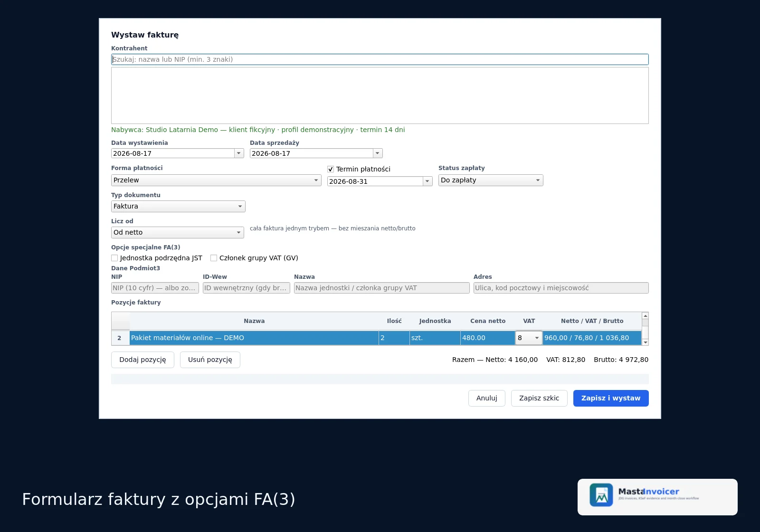This screenshot has height=532, width=760.
Task: Click the Kontrahent search field
Action: [380, 59]
